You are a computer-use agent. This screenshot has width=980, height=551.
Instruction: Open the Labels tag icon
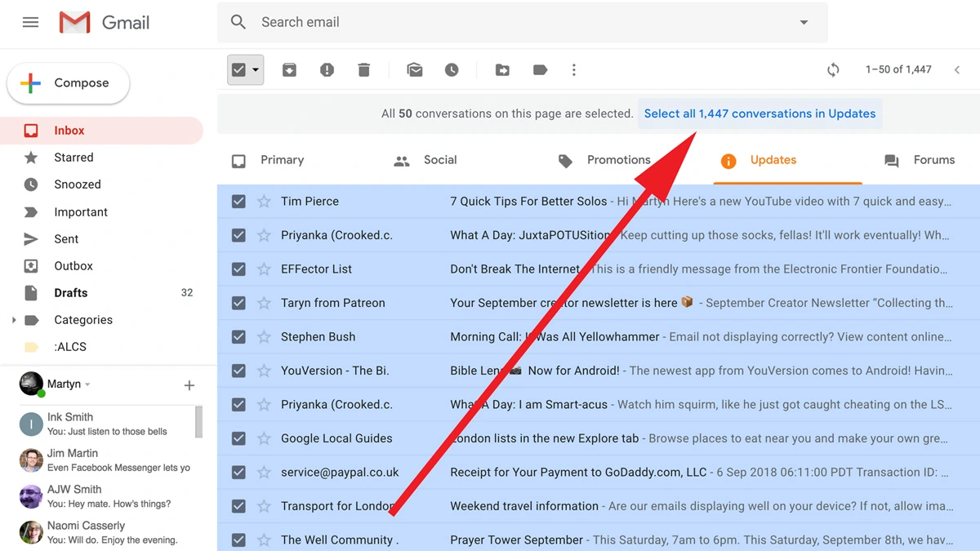[540, 70]
